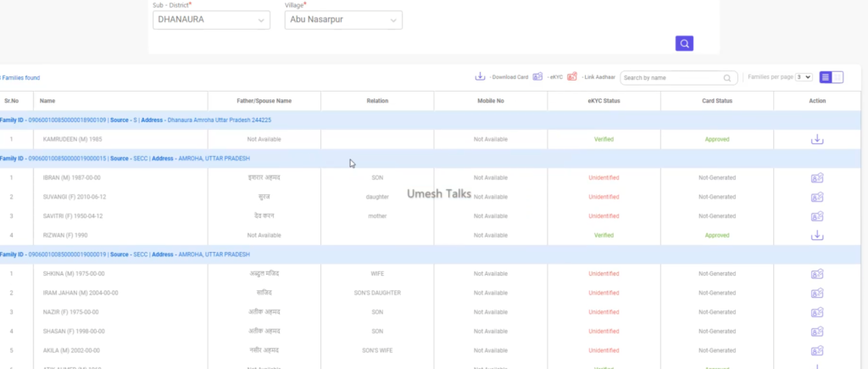Click the Action column header
868x369 pixels.
[x=817, y=101]
